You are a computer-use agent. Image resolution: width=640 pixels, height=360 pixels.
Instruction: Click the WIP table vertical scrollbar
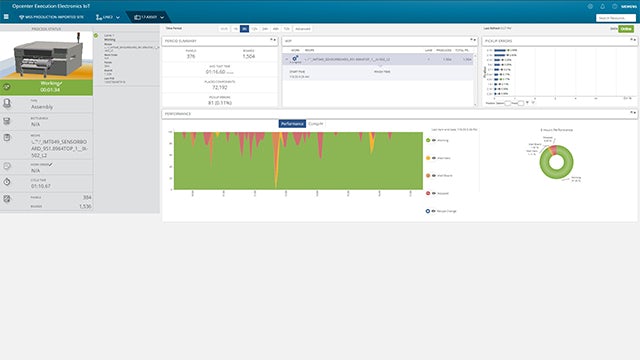click(475, 79)
